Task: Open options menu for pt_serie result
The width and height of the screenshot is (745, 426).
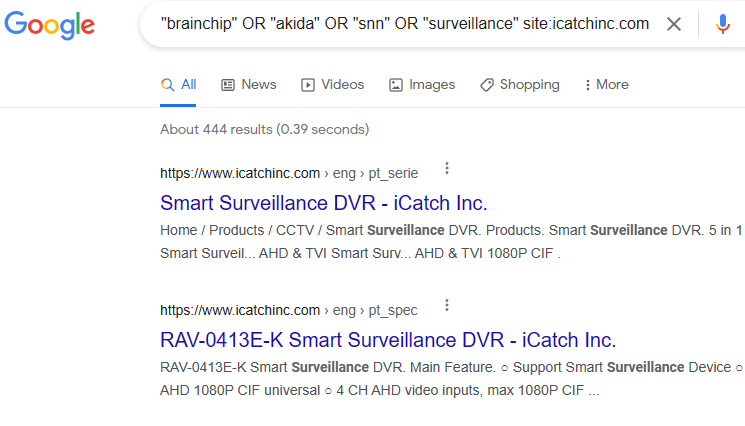Action: [447, 168]
